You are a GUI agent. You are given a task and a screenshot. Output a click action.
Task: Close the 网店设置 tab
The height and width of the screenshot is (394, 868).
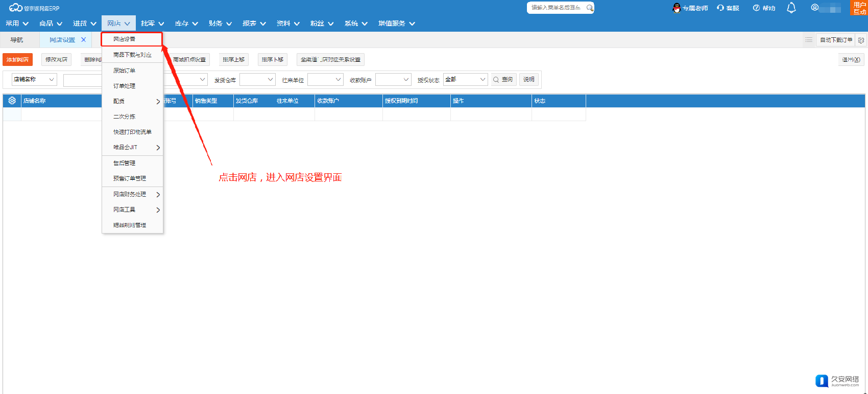[x=84, y=40]
